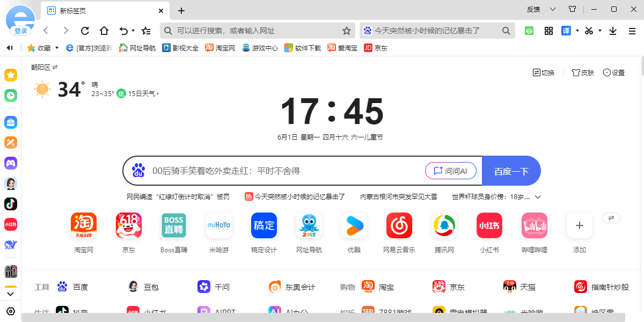Open the downloads arrow icon
The height and width of the screenshot is (322, 644).
tap(613, 31)
